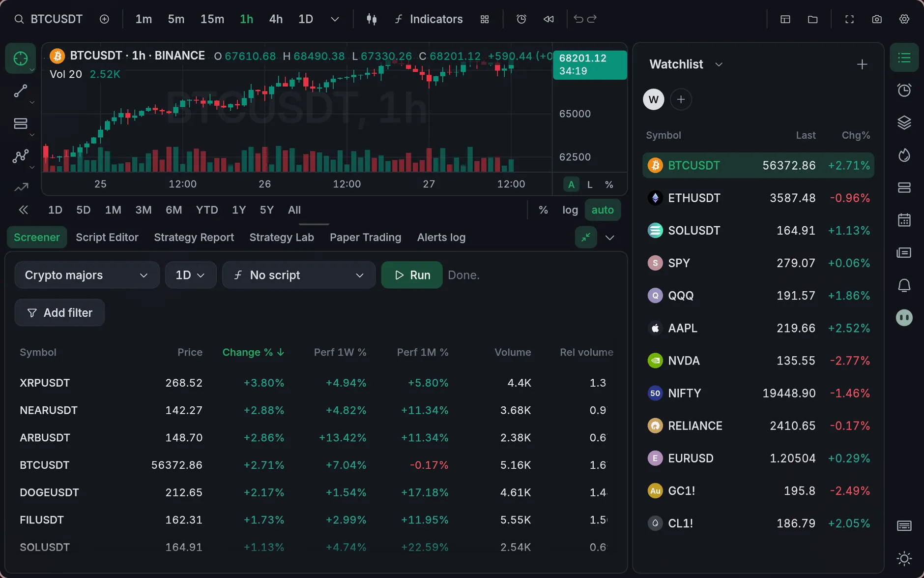Open the Crypto majors dropdown
The height and width of the screenshot is (578, 924).
[x=87, y=275]
